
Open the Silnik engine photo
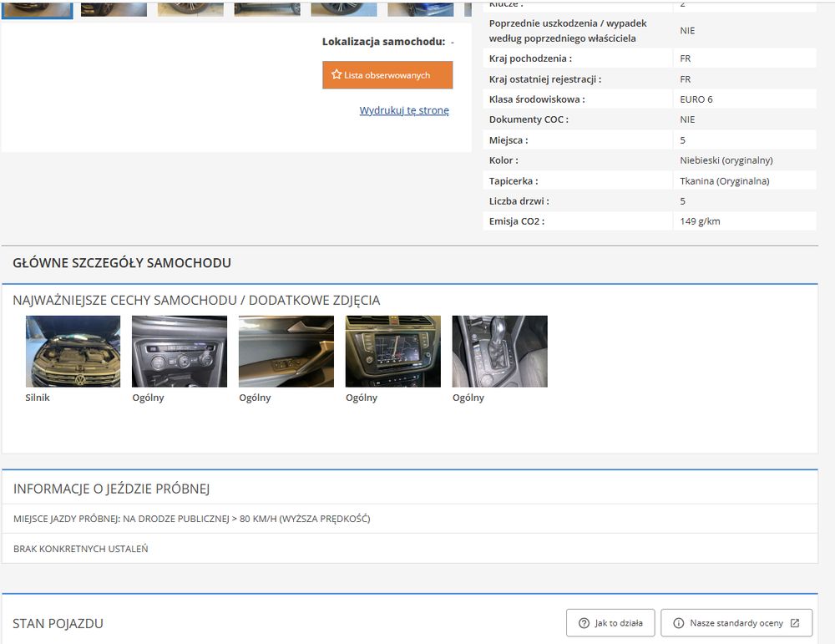tap(73, 351)
